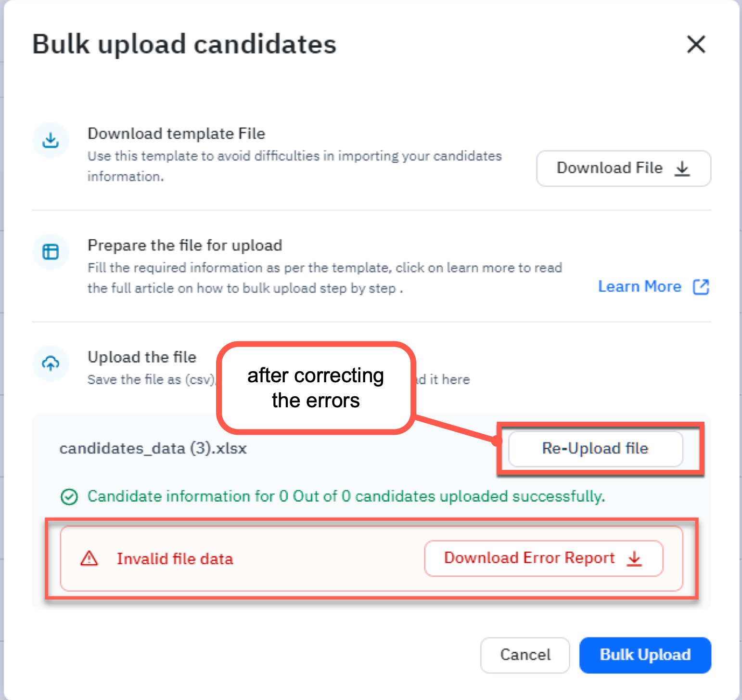Image resolution: width=742 pixels, height=700 pixels.
Task: Confirm with the Bulk Upload button
Action: click(x=645, y=655)
